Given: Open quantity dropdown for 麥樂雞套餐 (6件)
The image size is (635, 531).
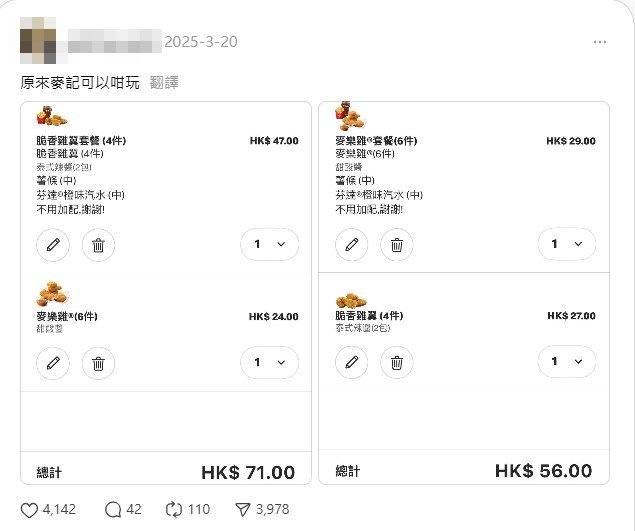Looking at the screenshot, I should 567,244.
